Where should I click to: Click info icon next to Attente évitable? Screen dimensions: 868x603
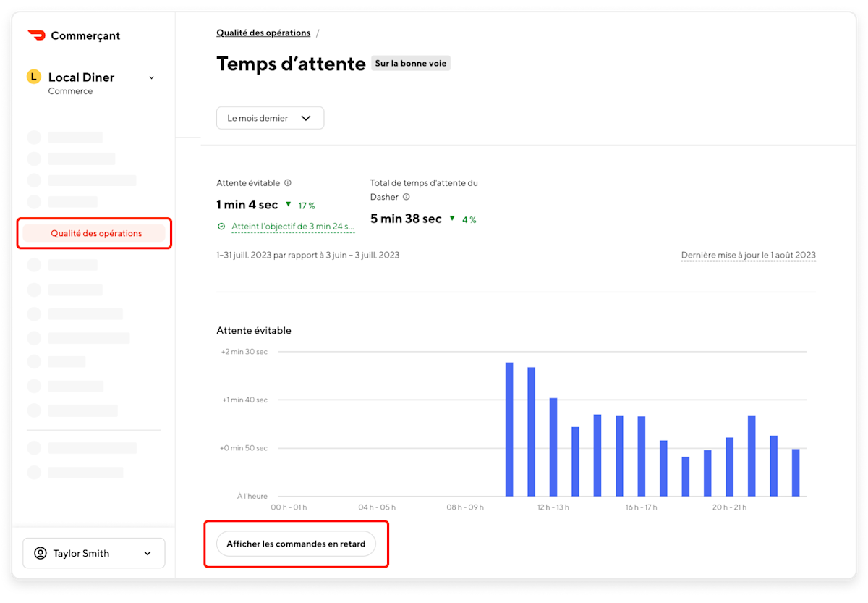(287, 183)
